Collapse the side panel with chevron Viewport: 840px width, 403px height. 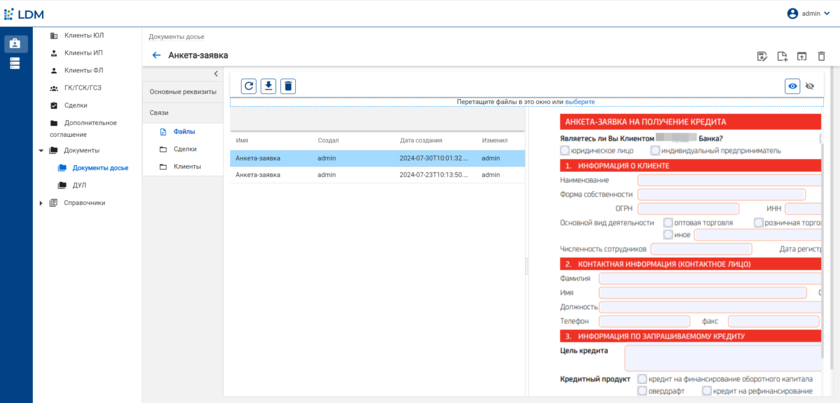216,74
